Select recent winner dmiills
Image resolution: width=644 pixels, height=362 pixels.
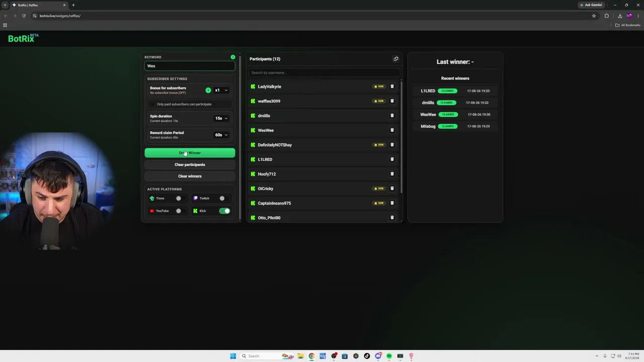pos(428,103)
